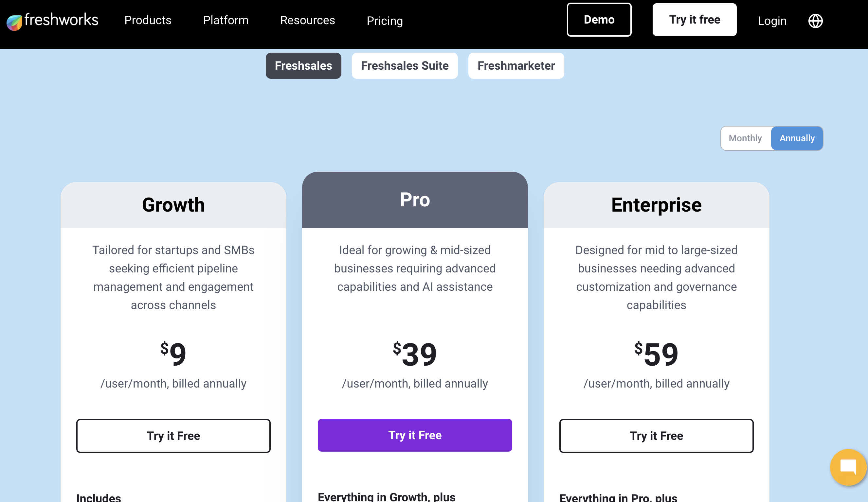868x502 pixels.
Task: Try the Pro plan for free
Action: pos(415,435)
